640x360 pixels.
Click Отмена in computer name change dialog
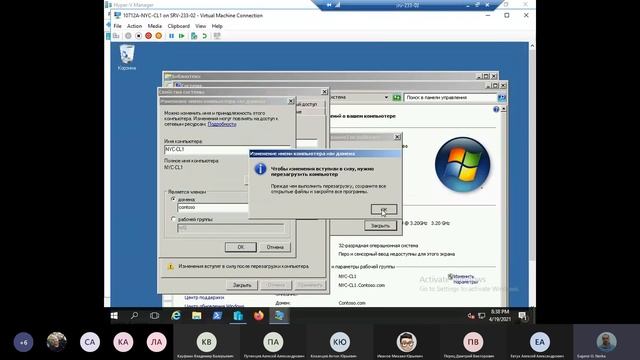tap(275, 247)
